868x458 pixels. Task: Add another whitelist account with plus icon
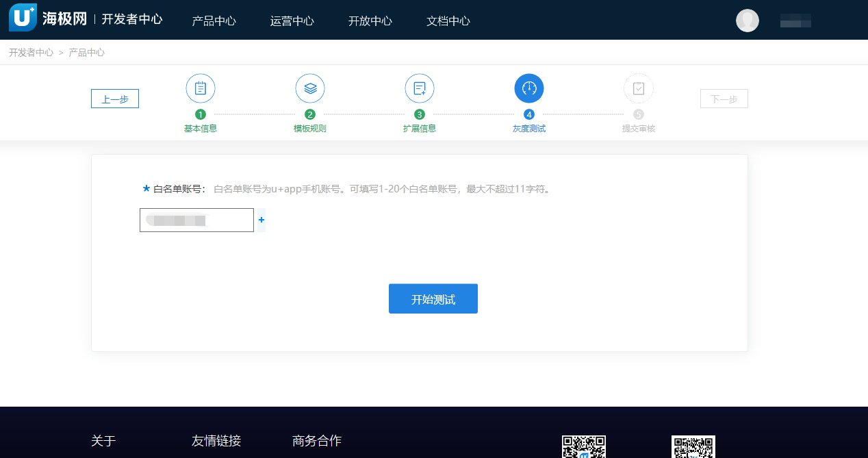point(261,220)
